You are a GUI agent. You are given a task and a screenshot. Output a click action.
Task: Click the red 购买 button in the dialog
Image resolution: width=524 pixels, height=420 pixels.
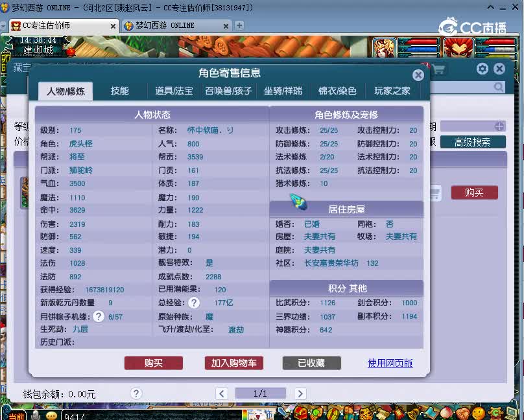coord(154,363)
